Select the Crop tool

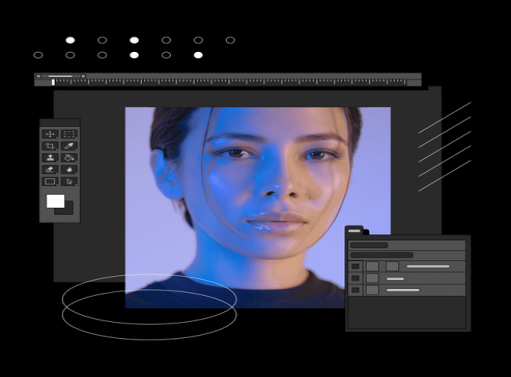[x=50, y=146]
